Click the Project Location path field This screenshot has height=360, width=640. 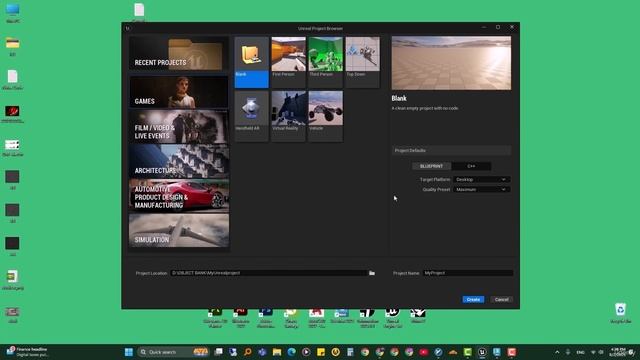pos(269,273)
